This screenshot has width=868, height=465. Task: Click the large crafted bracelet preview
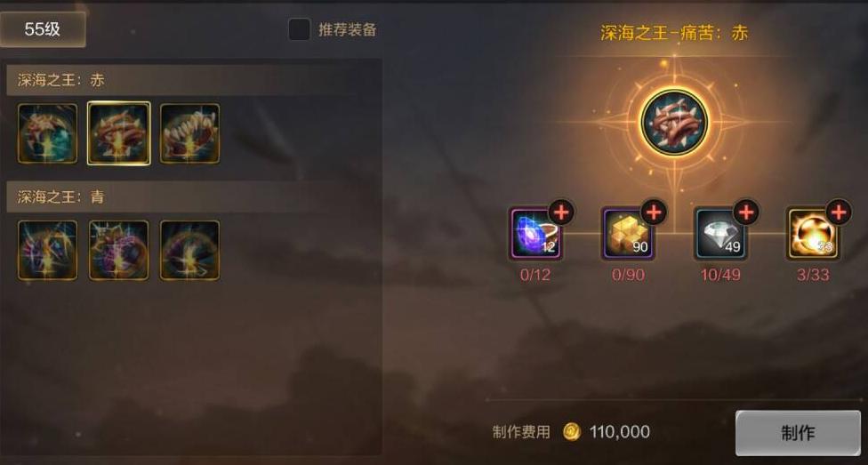coord(674,122)
